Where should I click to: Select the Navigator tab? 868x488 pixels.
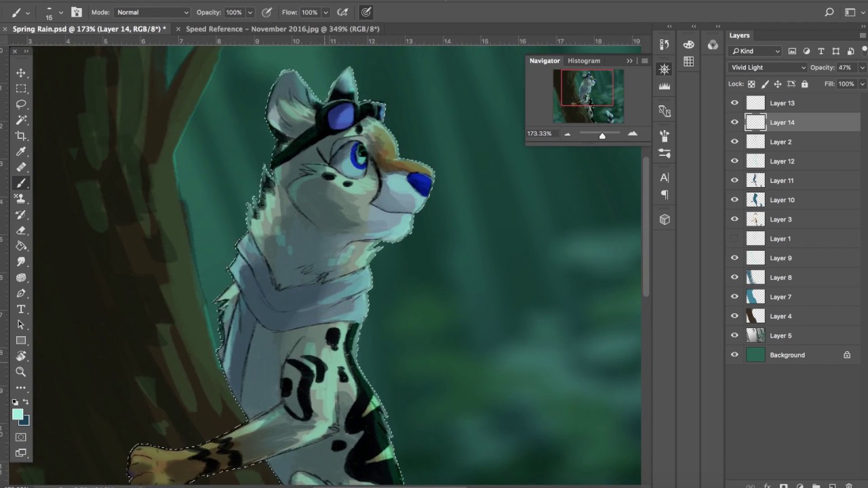545,61
